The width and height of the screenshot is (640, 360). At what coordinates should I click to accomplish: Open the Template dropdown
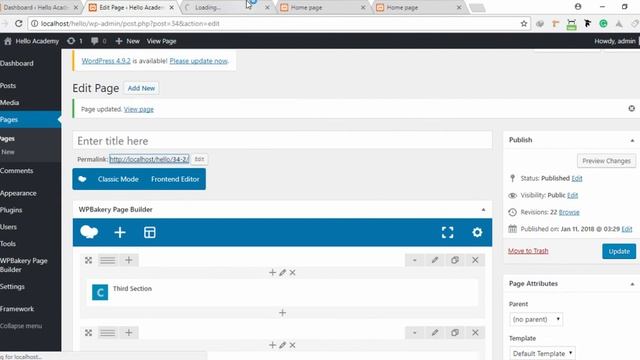point(542,353)
